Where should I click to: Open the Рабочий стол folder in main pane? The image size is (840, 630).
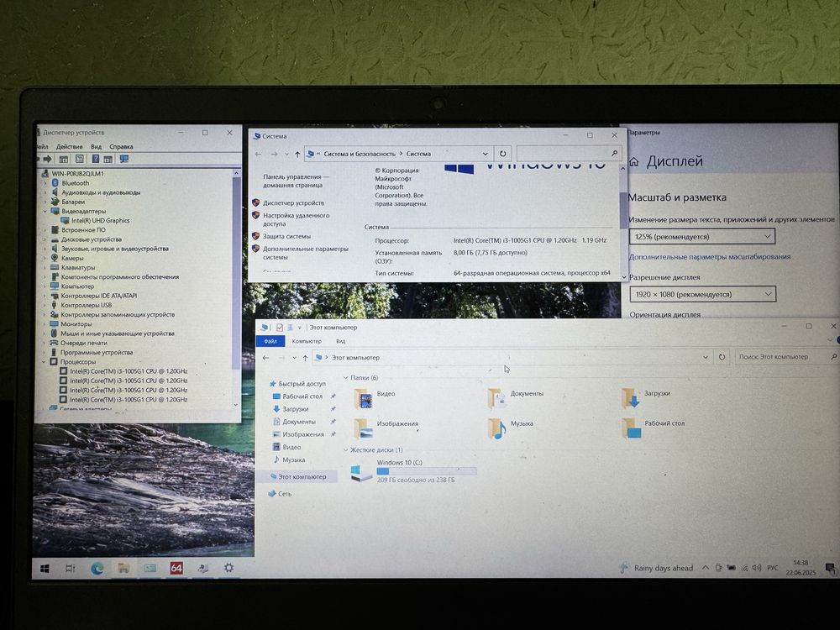click(653, 428)
